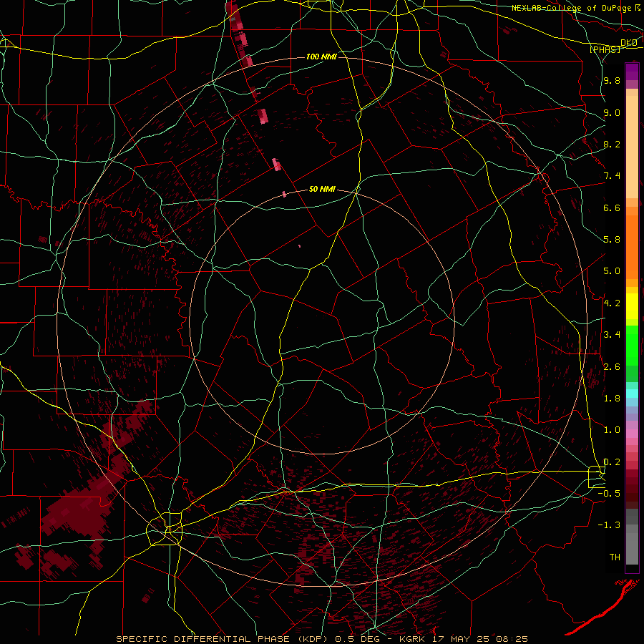
Task: Click the 100 NMI range ring label
Action: click(321, 57)
